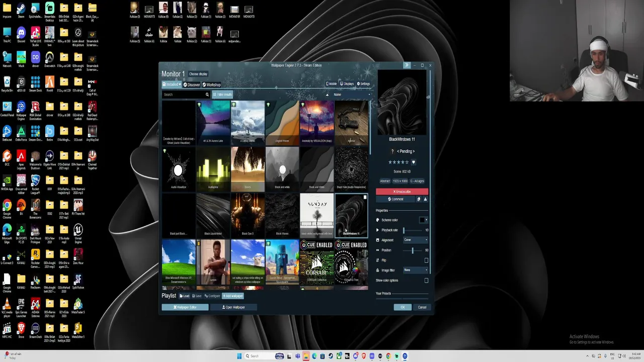Open the Displays menu

[x=347, y=84]
